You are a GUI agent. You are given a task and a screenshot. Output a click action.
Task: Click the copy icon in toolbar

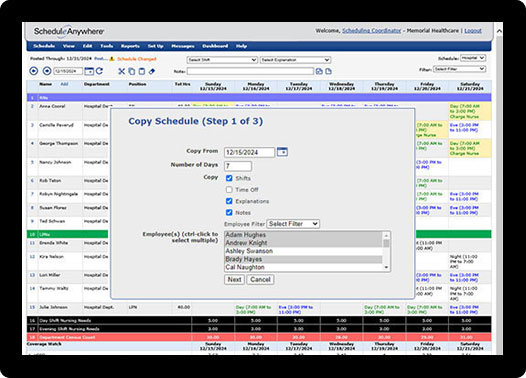click(132, 71)
